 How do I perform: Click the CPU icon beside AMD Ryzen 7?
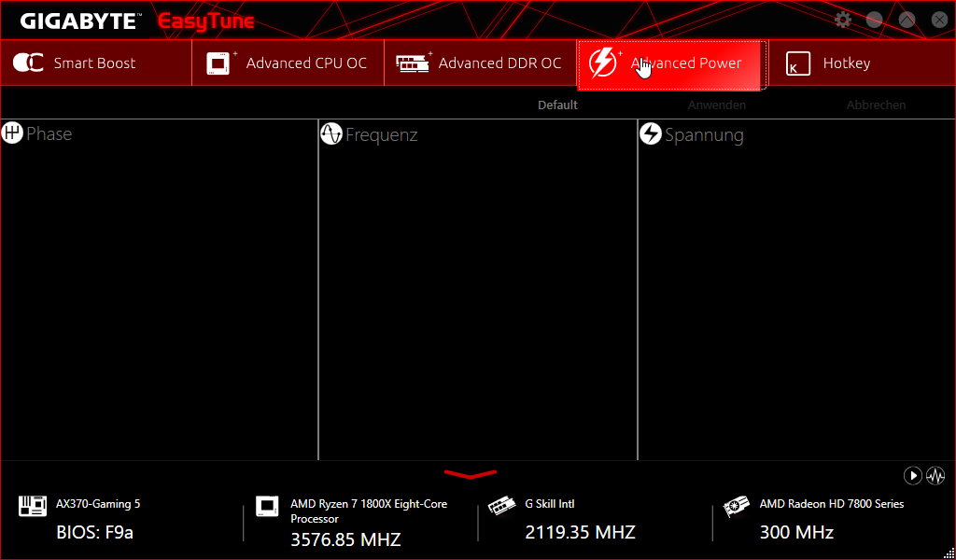(x=267, y=507)
